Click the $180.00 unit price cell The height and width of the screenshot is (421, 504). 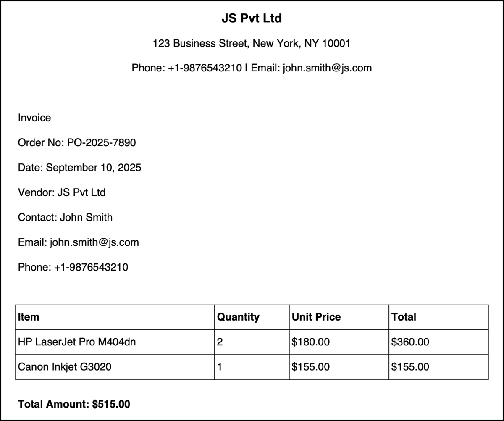tap(311, 342)
